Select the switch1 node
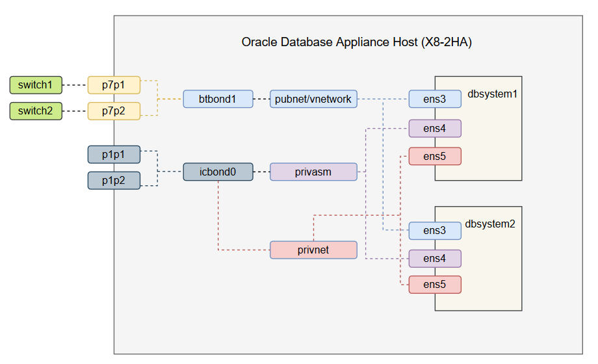 pyautogui.click(x=36, y=84)
